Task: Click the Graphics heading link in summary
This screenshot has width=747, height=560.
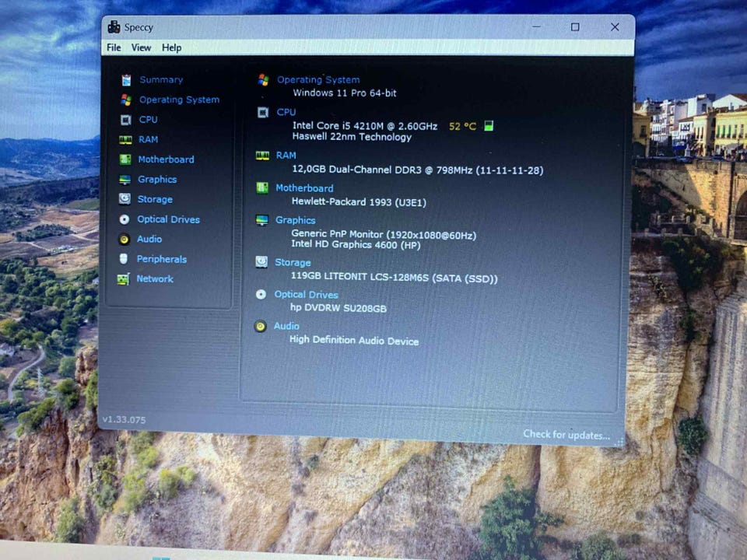Action: [x=296, y=220]
